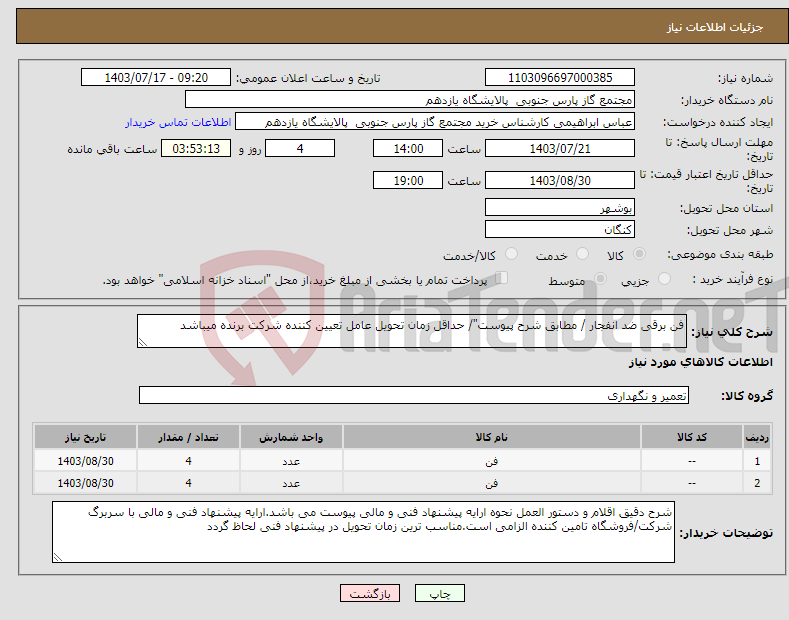Viewport: 789px width, 620px height.
Task: Click the اطلاعات کالاهای مورد نیاز heading
Action: click(x=700, y=362)
